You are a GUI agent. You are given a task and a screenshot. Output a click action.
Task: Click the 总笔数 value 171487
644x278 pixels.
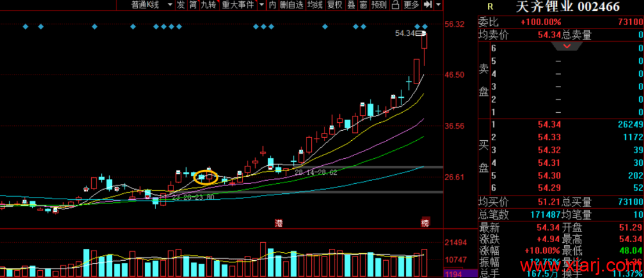point(546,214)
